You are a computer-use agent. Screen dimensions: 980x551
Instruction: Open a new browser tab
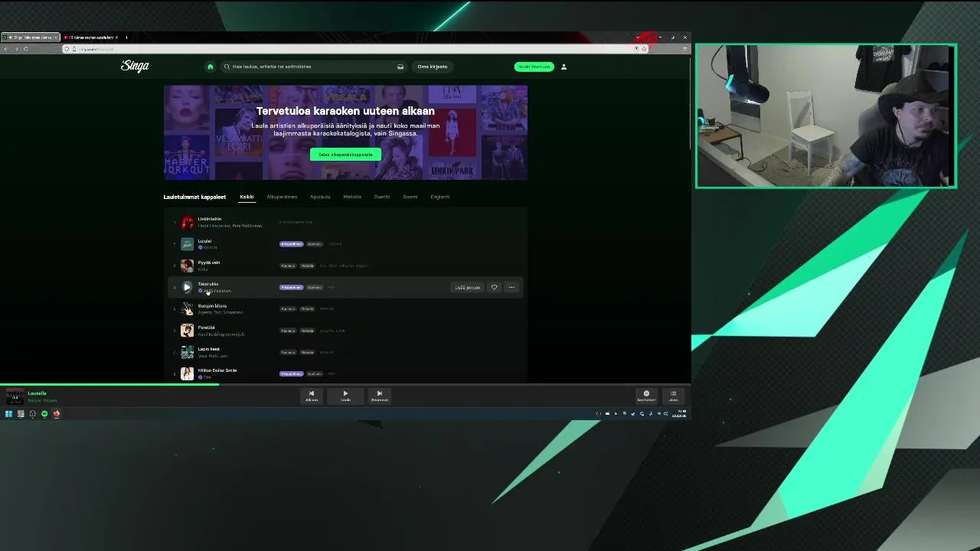click(x=126, y=37)
